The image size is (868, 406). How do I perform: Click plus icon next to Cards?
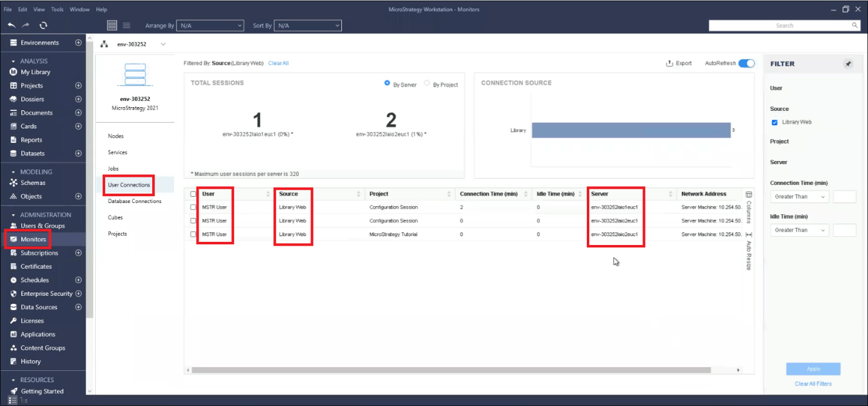[x=78, y=127]
